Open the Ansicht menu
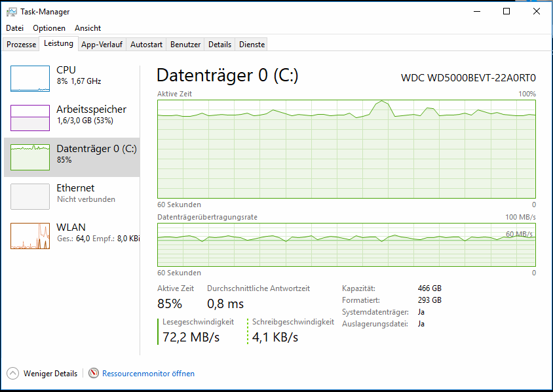The width and height of the screenshot is (553, 392). tap(88, 28)
